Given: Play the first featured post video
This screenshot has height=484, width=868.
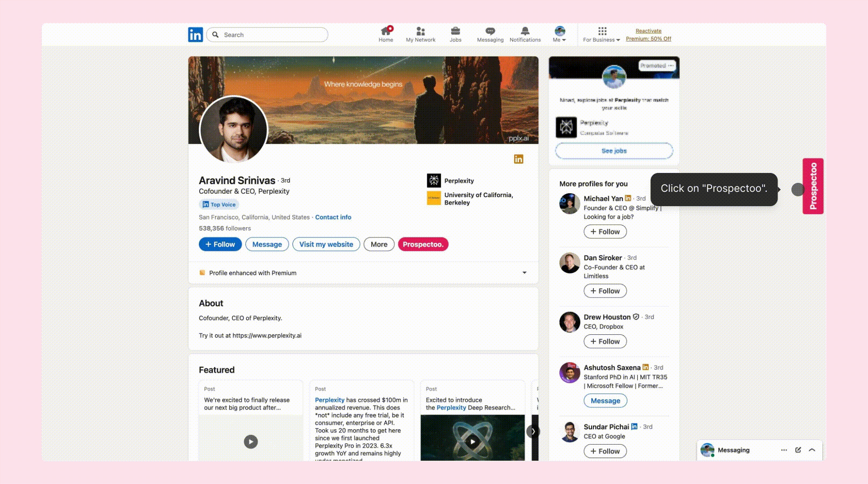Looking at the screenshot, I should point(251,442).
